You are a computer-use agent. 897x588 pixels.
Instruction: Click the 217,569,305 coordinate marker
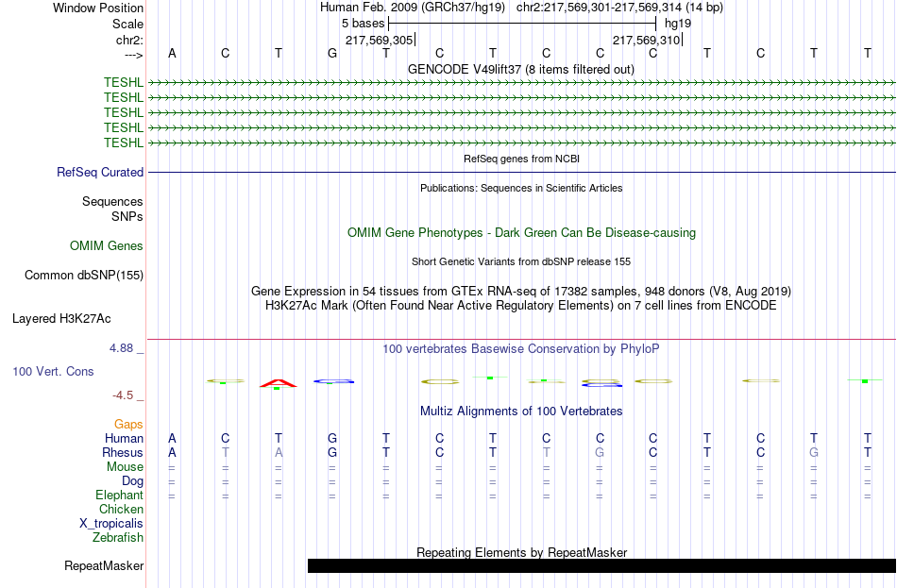click(x=380, y=40)
